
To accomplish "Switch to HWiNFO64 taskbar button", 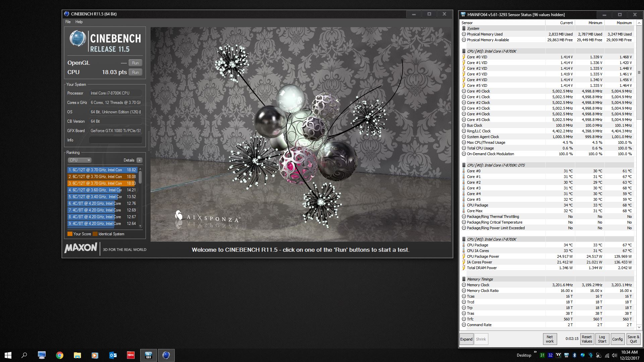I will [148, 355].
